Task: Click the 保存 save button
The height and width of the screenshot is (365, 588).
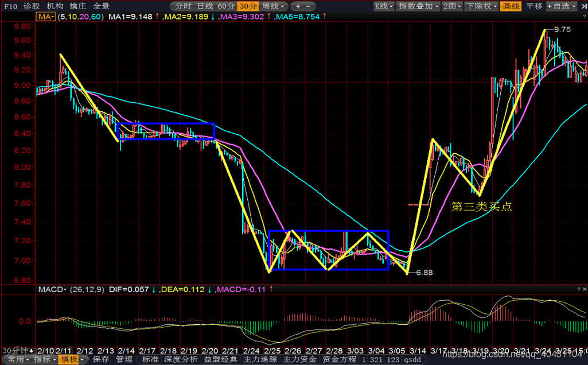Action: click(100, 359)
